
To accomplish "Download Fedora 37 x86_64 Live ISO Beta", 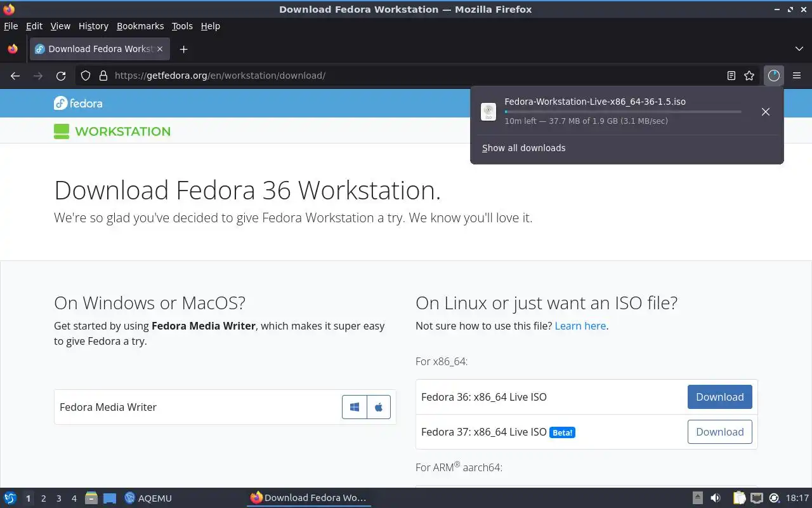I will [720, 432].
